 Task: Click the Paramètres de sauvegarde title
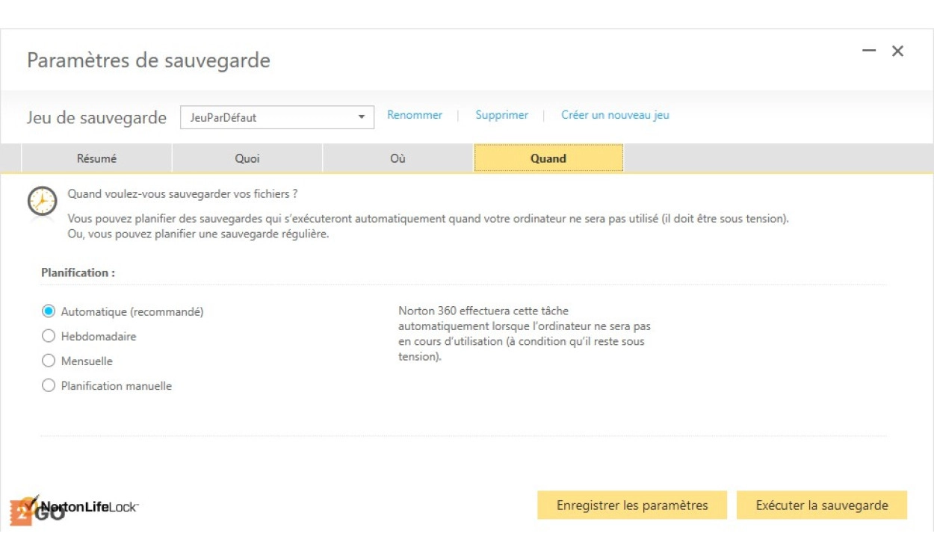pos(149,60)
